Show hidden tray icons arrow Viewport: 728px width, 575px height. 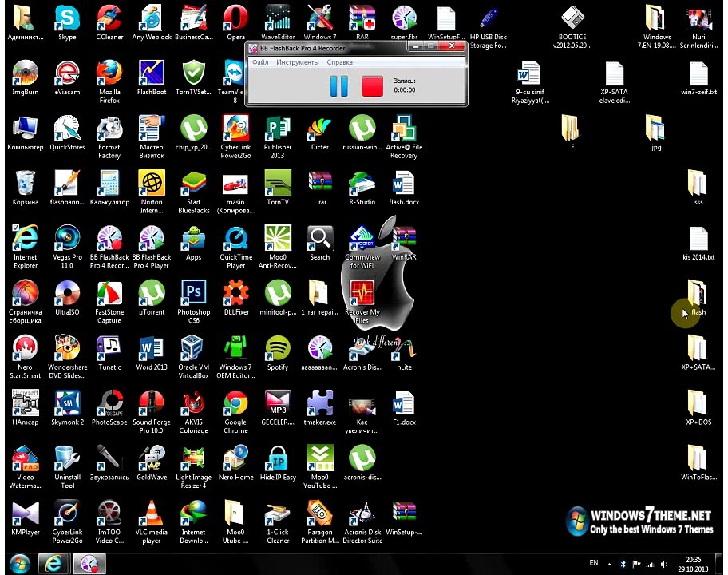point(609,565)
